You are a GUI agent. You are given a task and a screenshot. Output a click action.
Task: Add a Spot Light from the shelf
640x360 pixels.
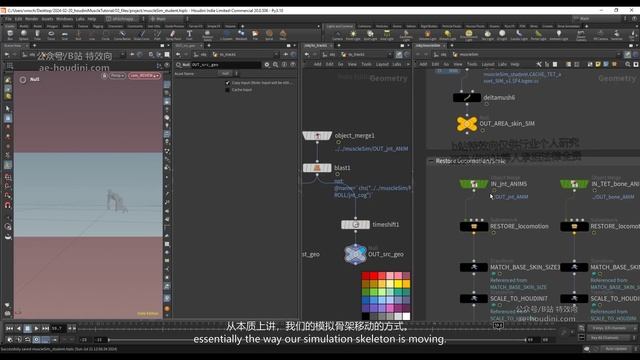click(x=370, y=35)
